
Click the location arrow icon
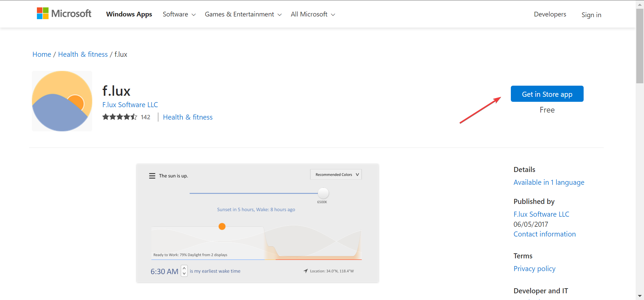(306, 271)
